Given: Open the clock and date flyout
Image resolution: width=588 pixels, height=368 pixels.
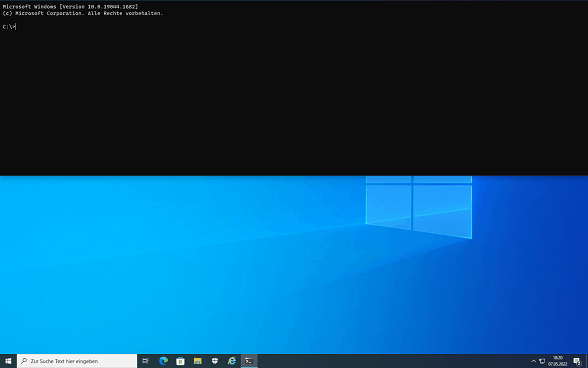Looking at the screenshot, I should [558, 361].
